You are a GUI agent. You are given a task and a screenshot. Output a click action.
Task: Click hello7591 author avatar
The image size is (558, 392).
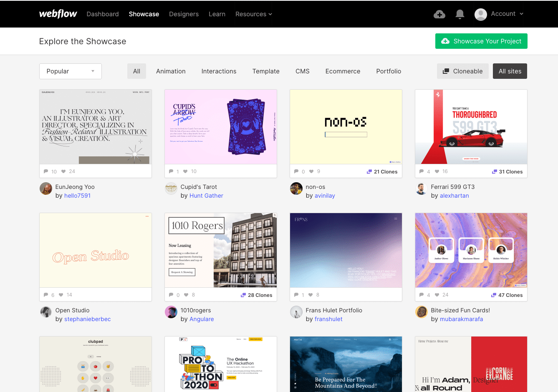(x=46, y=188)
